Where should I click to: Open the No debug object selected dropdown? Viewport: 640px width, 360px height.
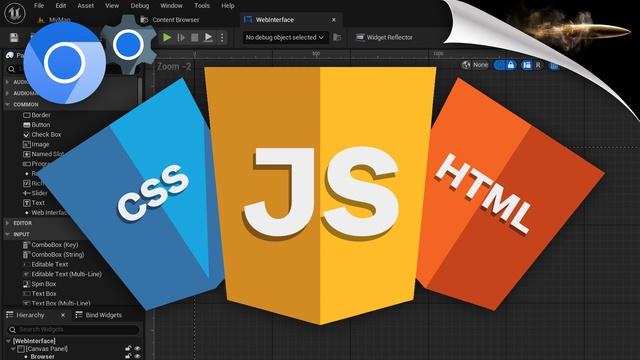(x=284, y=38)
